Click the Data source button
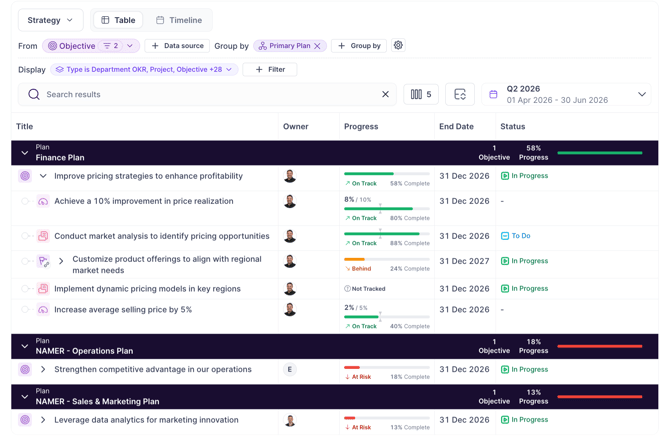 click(x=177, y=46)
